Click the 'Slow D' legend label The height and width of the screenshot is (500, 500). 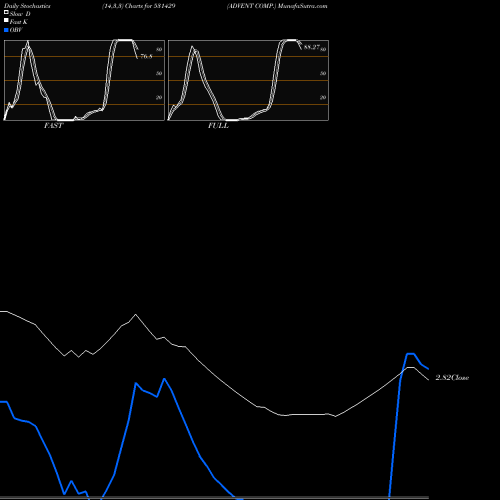click(20, 14)
